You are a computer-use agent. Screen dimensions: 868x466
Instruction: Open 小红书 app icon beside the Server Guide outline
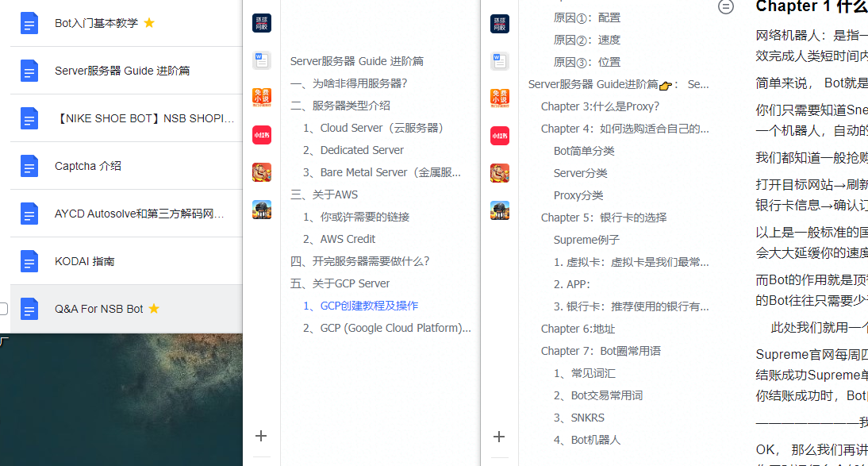point(262,135)
